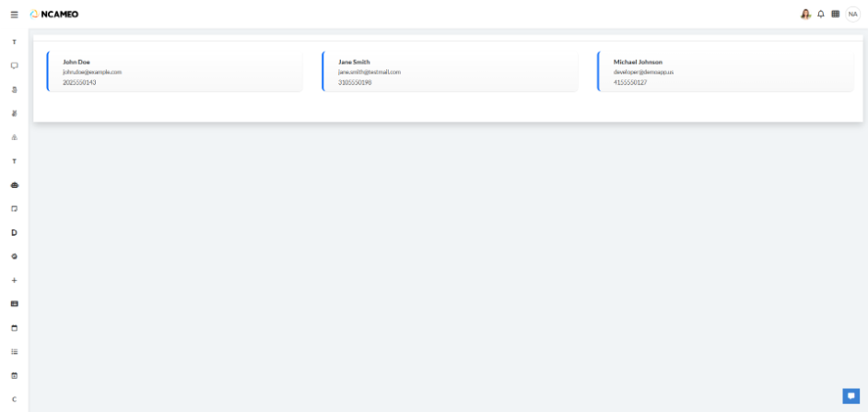Screen dimensions: 868x412
Task: Open the car icon in sidebar
Action: pyautogui.click(x=14, y=185)
